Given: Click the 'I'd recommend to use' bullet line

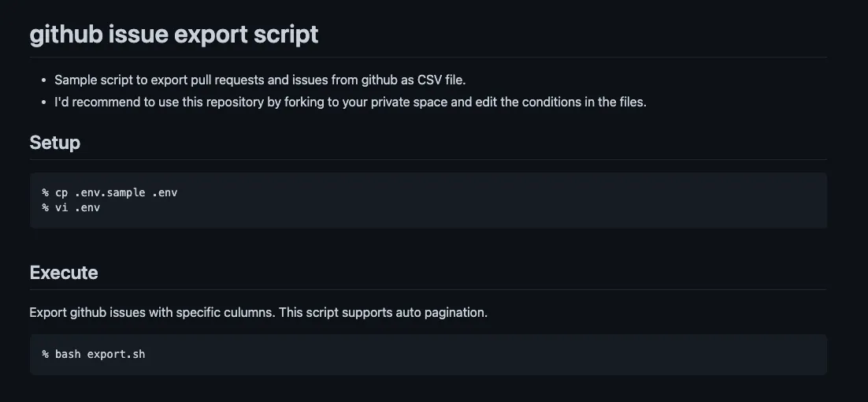Looking at the screenshot, I should tap(350, 102).
